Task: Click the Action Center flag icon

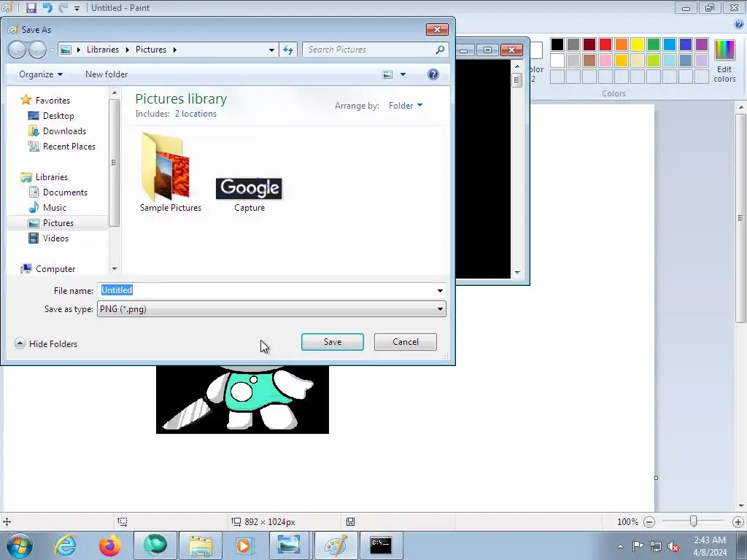Action: 638,546
